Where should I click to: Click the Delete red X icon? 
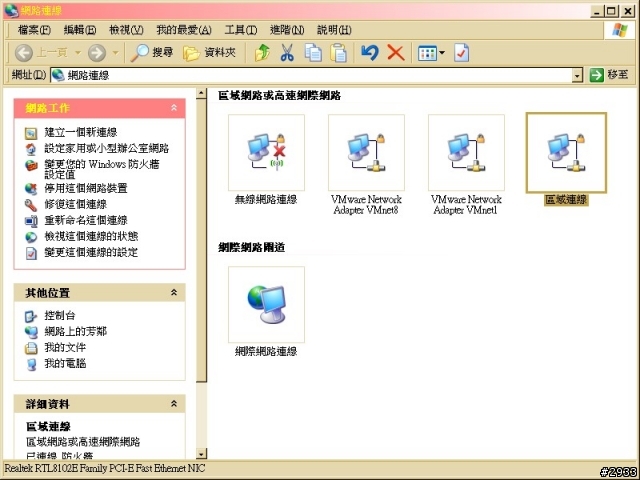(x=396, y=53)
